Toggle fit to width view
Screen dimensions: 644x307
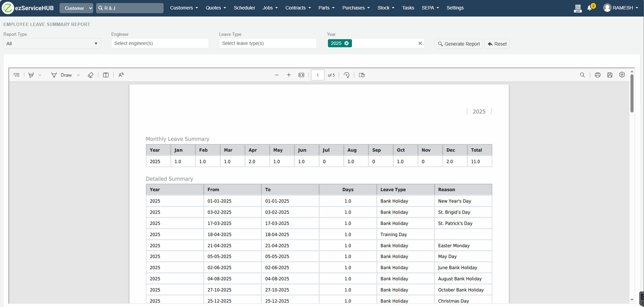click(301, 75)
